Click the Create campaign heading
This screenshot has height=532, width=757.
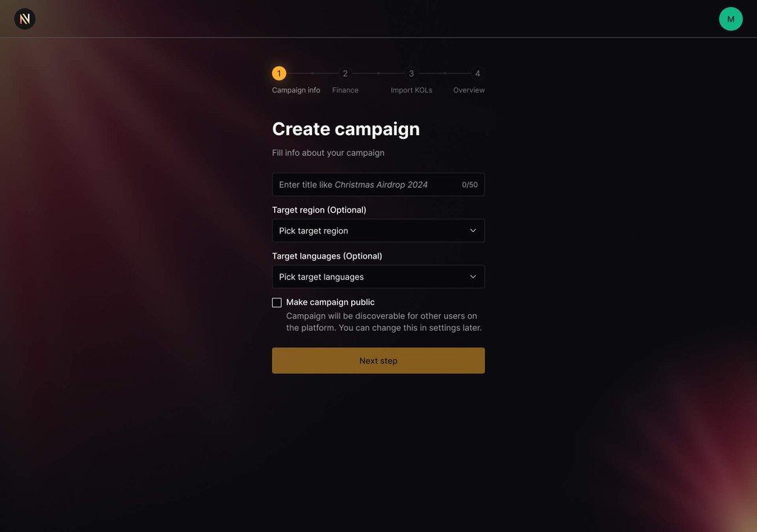(x=346, y=129)
